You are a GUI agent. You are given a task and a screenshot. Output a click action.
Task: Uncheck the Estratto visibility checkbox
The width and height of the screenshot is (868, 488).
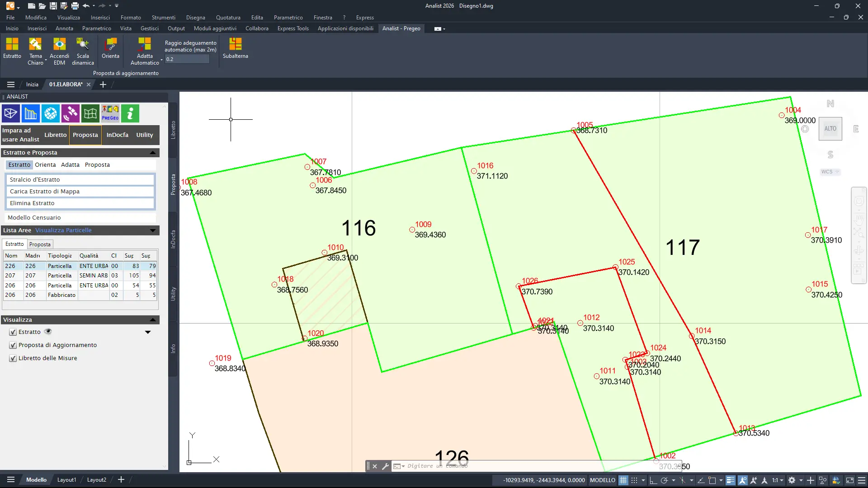13,332
